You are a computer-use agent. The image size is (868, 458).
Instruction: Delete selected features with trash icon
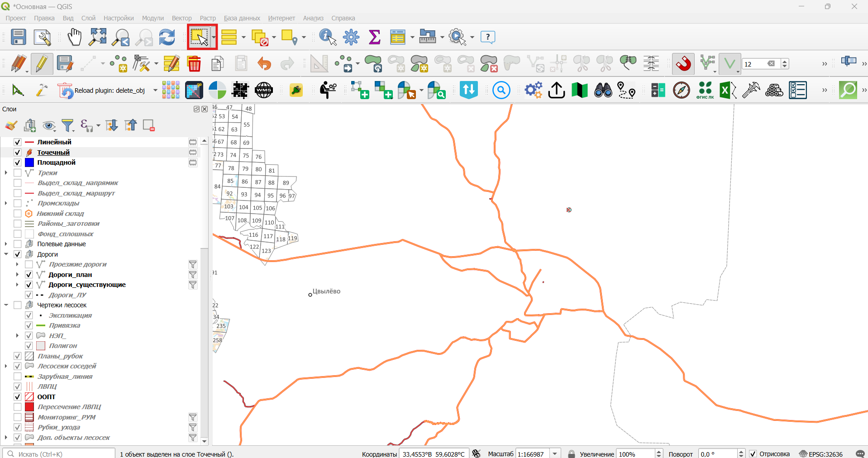coord(194,64)
